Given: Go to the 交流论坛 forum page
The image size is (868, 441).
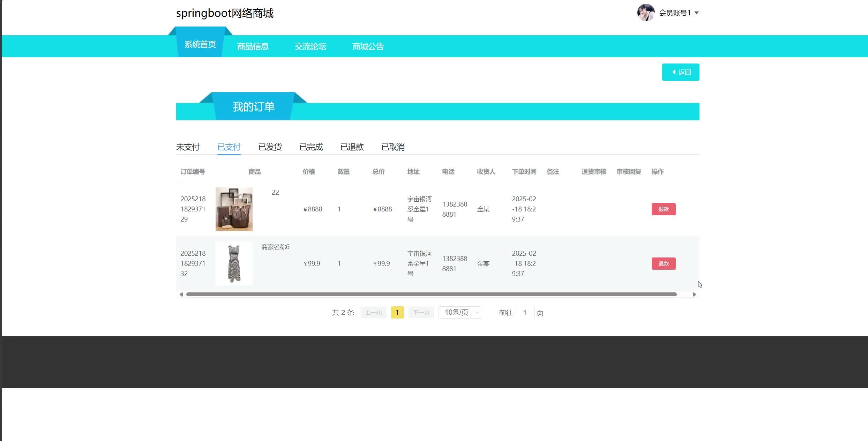Looking at the screenshot, I should [310, 46].
